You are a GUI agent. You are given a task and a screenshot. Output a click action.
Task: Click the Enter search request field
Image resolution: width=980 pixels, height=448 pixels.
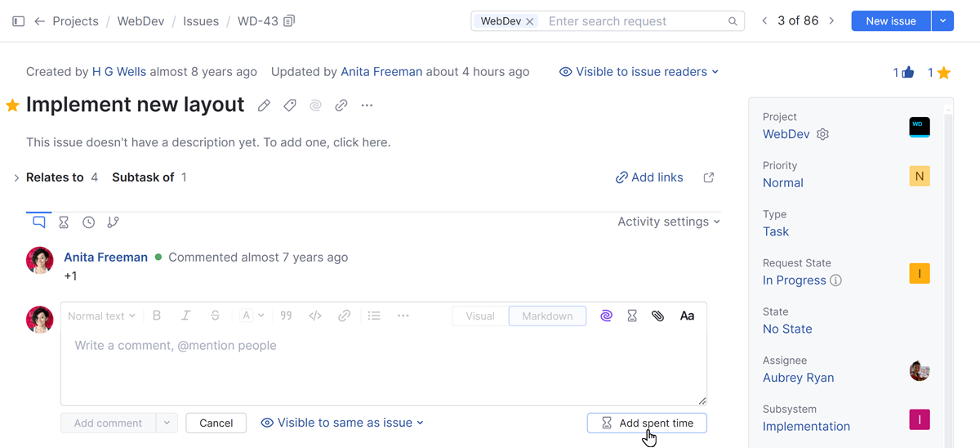click(633, 21)
